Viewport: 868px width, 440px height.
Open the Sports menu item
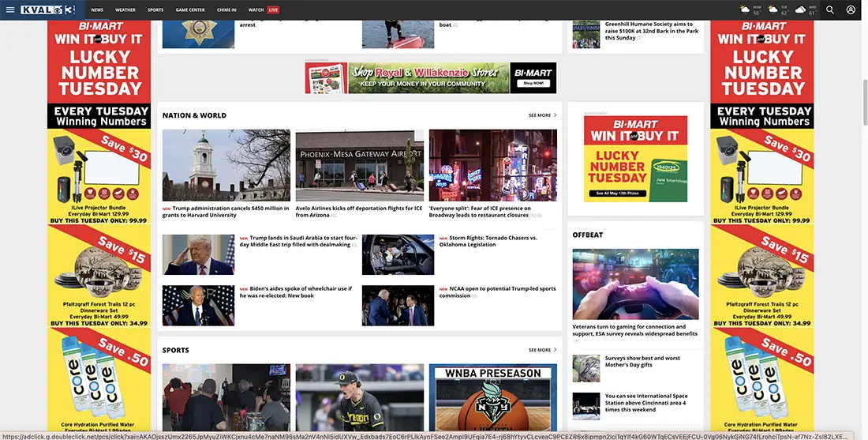tap(155, 10)
